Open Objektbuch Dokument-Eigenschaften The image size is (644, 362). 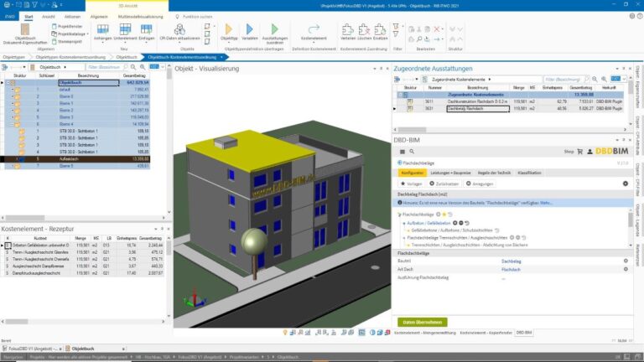[x=25, y=33]
